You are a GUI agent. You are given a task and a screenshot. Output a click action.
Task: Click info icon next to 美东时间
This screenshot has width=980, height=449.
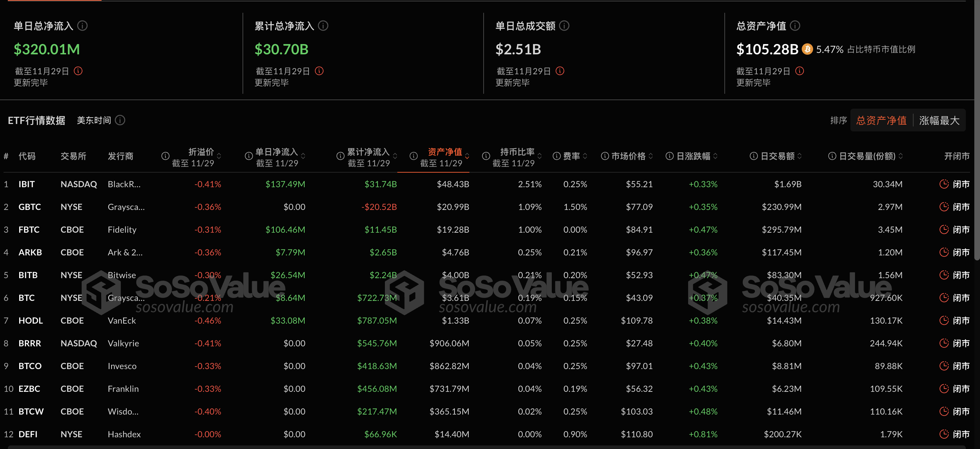tap(120, 120)
